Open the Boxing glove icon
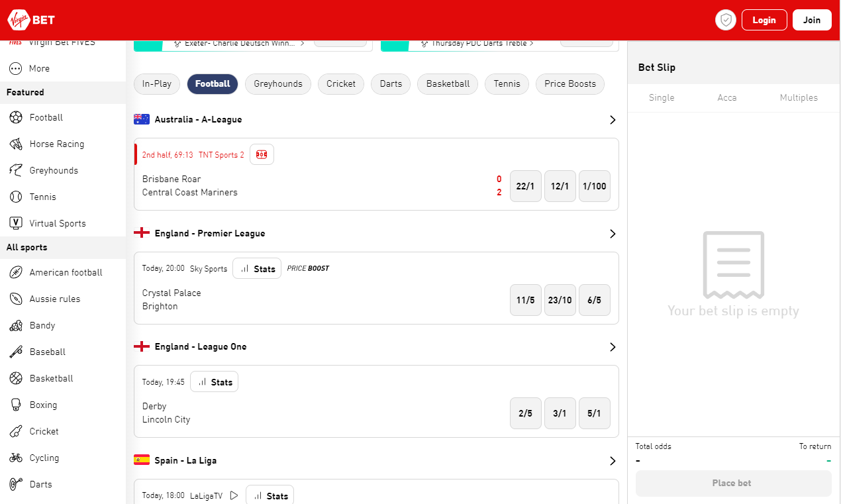841x504 pixels. [x=16, y=405]
